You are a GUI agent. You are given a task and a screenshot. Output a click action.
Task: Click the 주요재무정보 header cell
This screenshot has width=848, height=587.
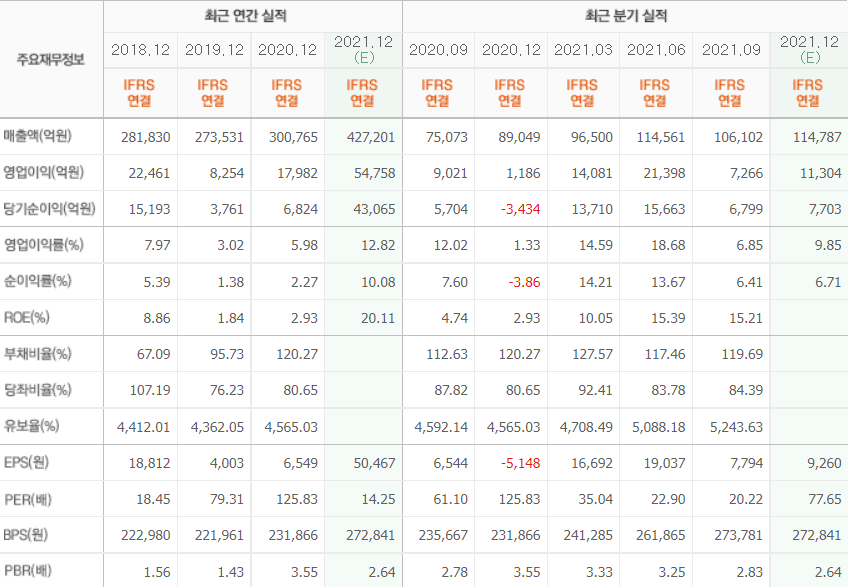click(51, 58)
